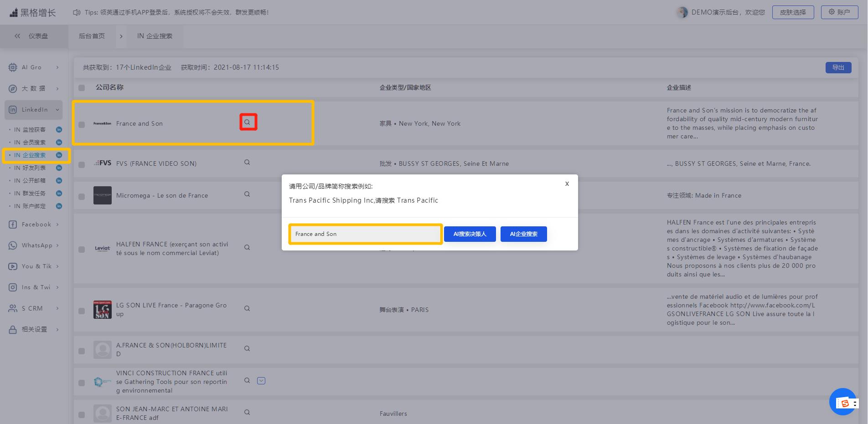Open the Sogou input method floating icon
Screen dimensions: 868x424
point(845,403)
